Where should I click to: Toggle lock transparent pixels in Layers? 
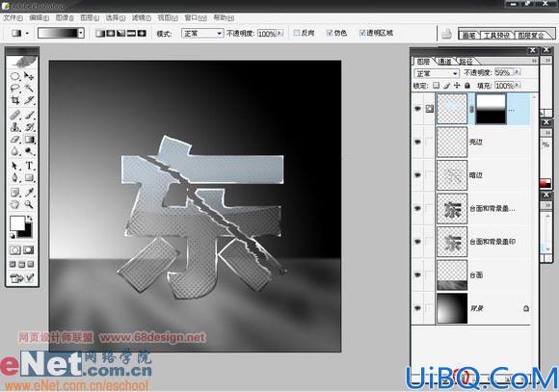point(436,86)
